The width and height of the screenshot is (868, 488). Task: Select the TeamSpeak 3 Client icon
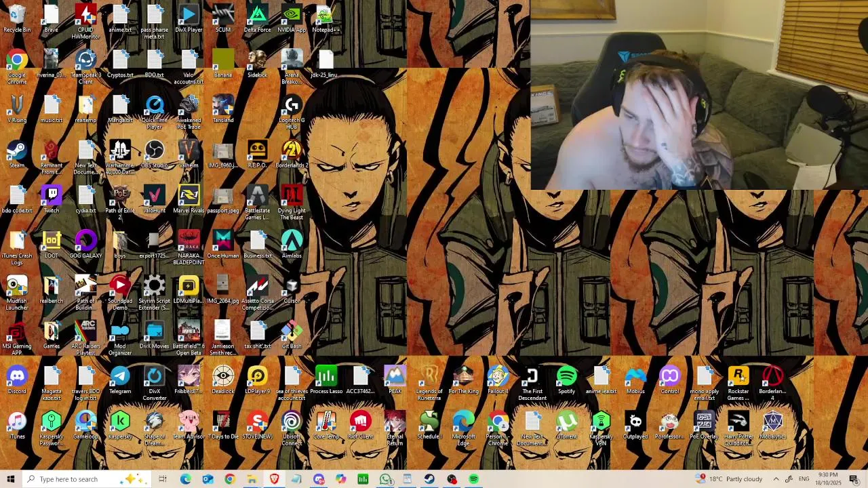coord(85,67)
